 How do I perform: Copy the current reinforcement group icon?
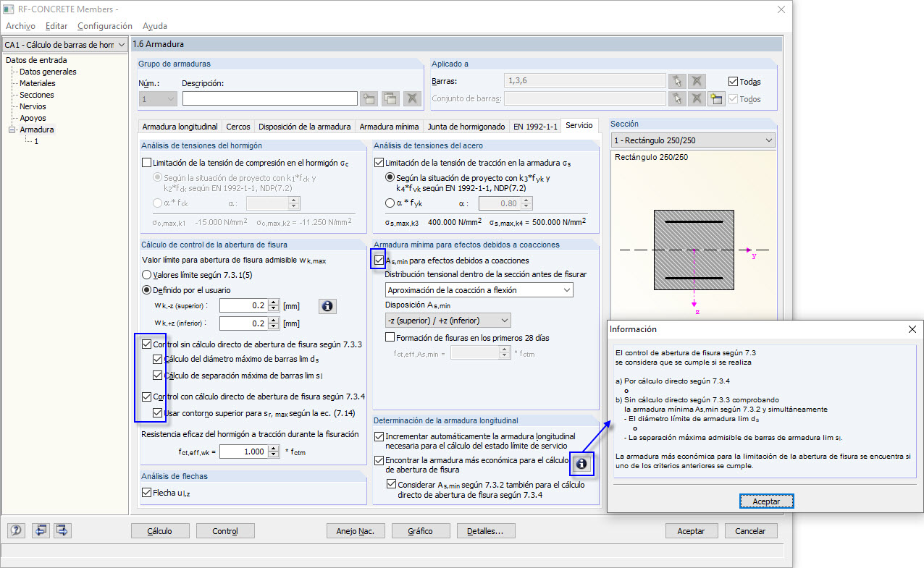pos(390,99)
